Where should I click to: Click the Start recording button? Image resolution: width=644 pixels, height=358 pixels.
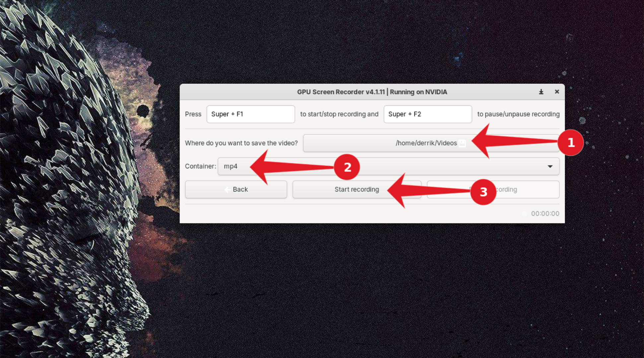[356, 189]
